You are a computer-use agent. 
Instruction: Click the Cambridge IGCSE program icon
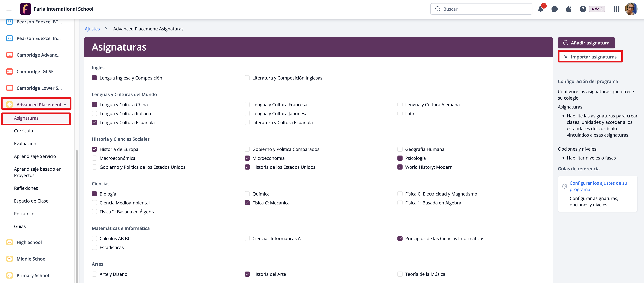(10, 71)
